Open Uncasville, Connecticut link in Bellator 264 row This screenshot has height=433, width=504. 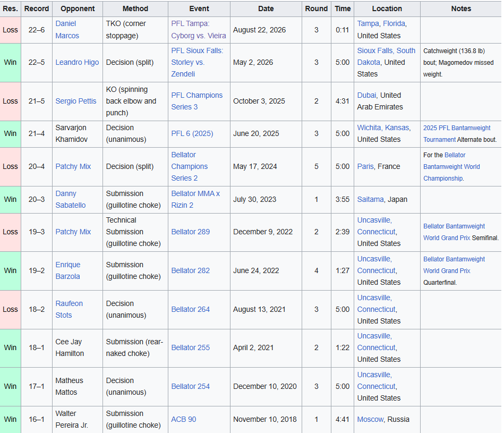[377, 303]
